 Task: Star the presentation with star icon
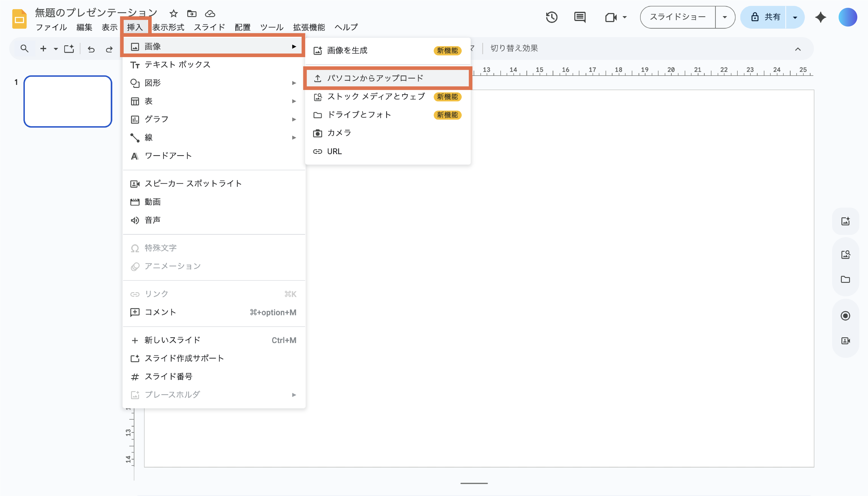point(174,14)
